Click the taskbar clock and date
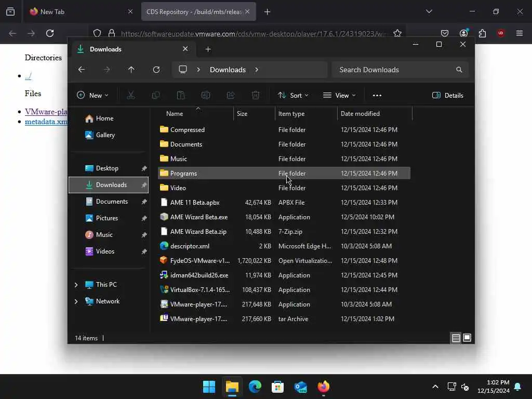 pyautogui.click(x=494, y=387)
